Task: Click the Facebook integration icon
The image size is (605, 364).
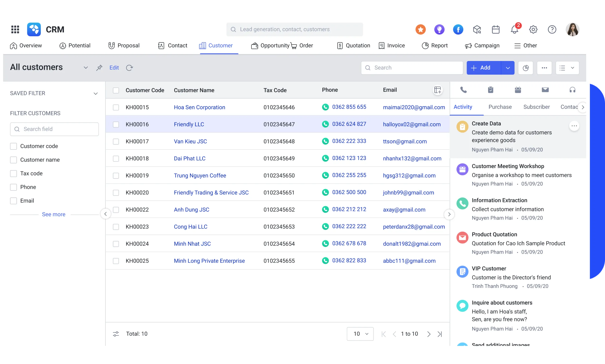Action: tap(458, 29)
